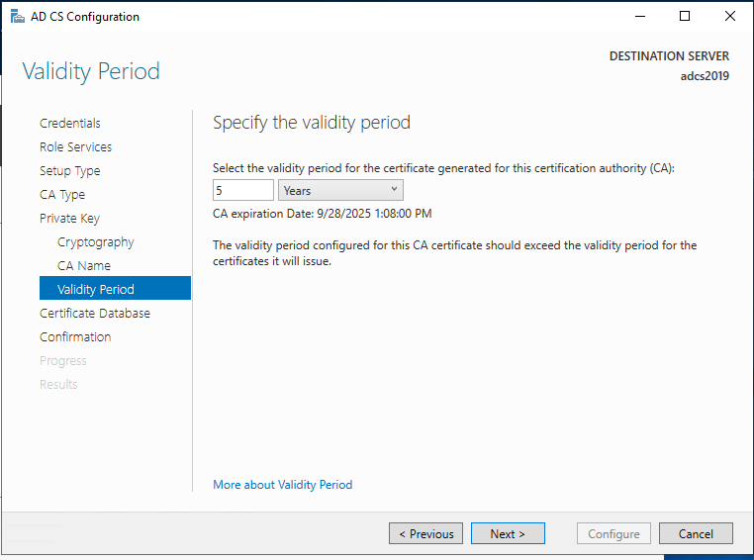Screen dimensions: 754x560
Task: Open the Cryptography sub-step
Action: (x=95, y=242)
